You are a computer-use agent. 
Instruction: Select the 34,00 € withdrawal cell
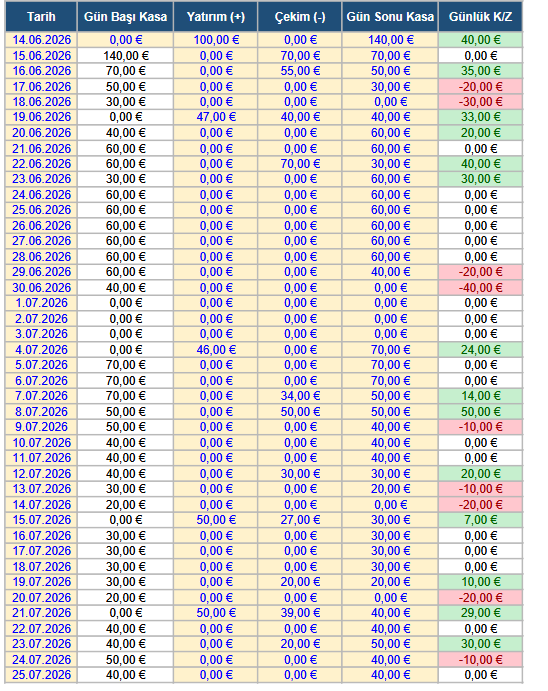pyautogui.click(x=300, y=396)
